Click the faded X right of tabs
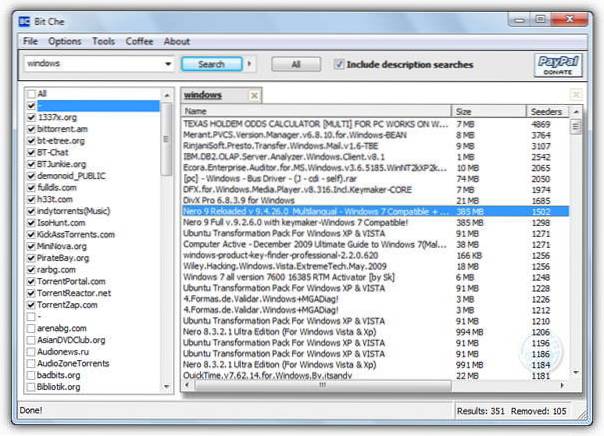 pyautogui.click(x=575, y=95)
